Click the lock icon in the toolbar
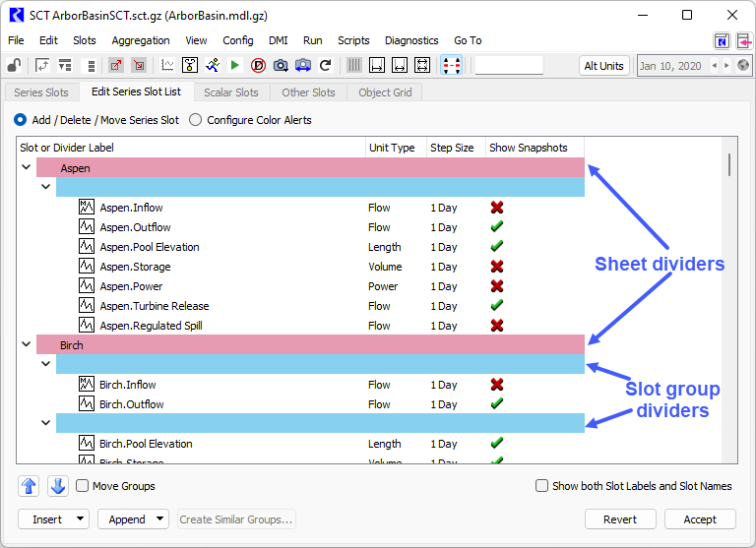Screen dimensions: 756x548 tap(14, 66)
